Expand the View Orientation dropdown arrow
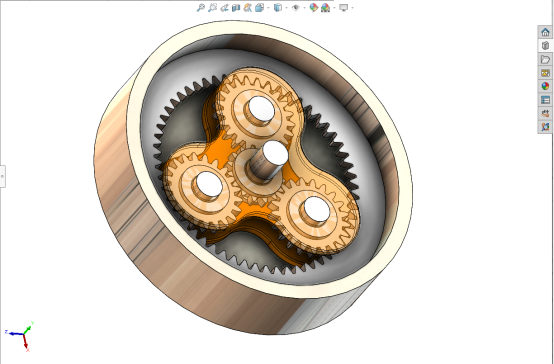 click(x=268, y=8)
